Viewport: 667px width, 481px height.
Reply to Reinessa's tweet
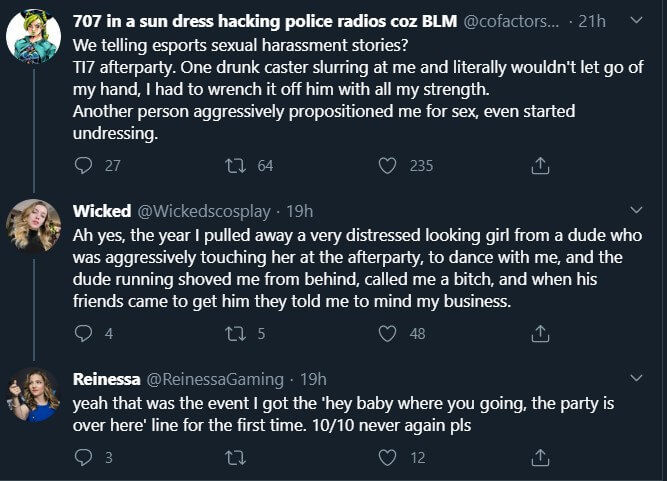[x=83, y=458]
